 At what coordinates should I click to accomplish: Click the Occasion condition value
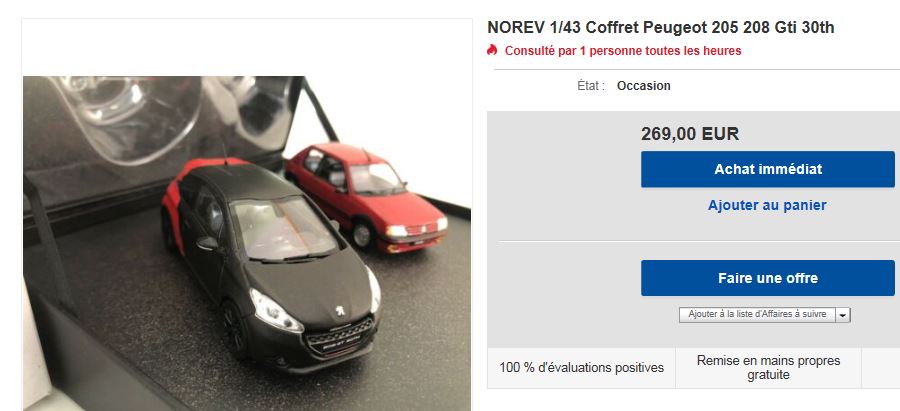pyautogui.click(x=643, y=86)
